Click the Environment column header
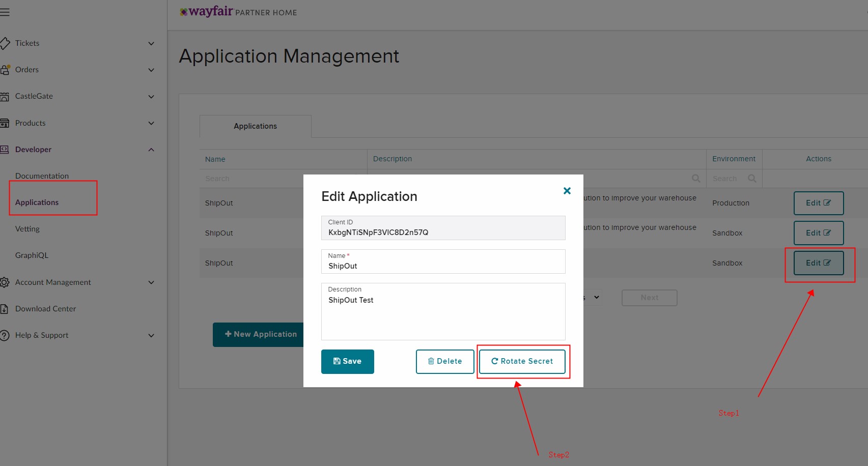The image size is (868, 466). coord(734,159)
